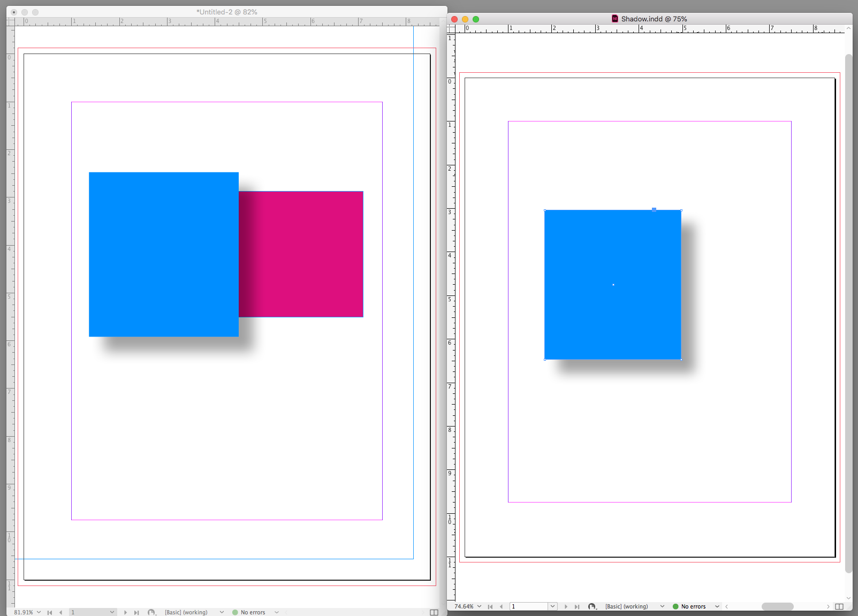The height and width of the screenshot is (616, 858).
Task: Click *Untitled-2 @ 82% window title
Action: click(x=227, y=12)
